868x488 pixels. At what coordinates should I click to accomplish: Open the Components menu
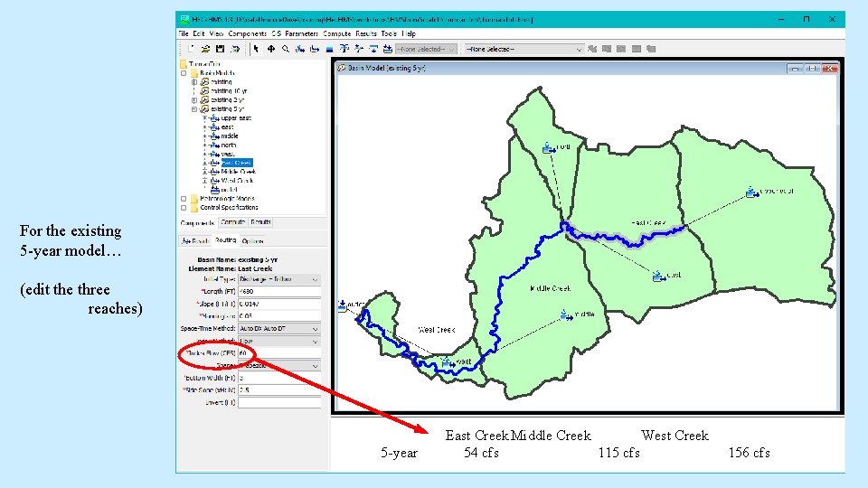[x=247, y=33]
